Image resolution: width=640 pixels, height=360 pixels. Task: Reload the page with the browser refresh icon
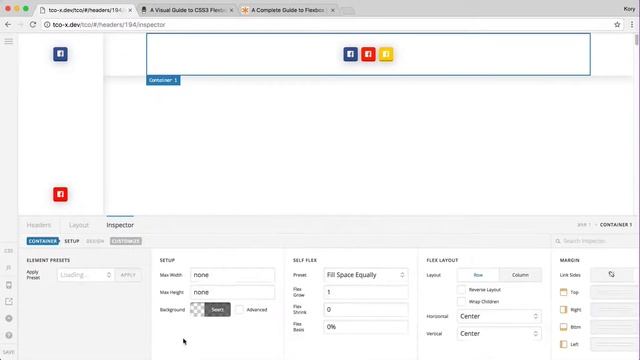point(33,24)
